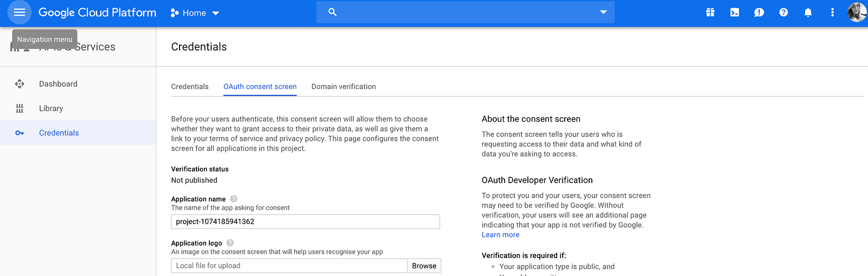Open the Domain verification tab
The image size is (868, 276).
point(343,86)
